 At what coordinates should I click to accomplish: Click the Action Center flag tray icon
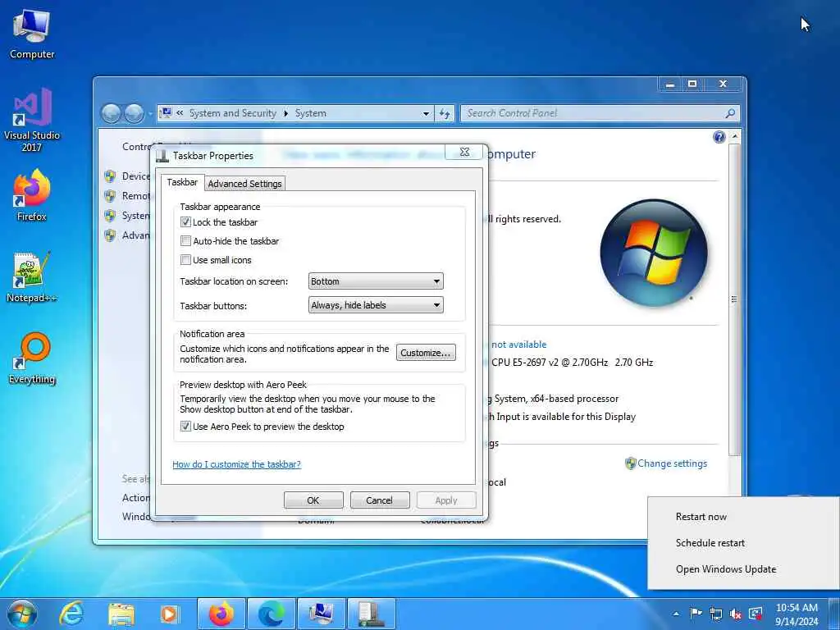click(x=696, y=614)
